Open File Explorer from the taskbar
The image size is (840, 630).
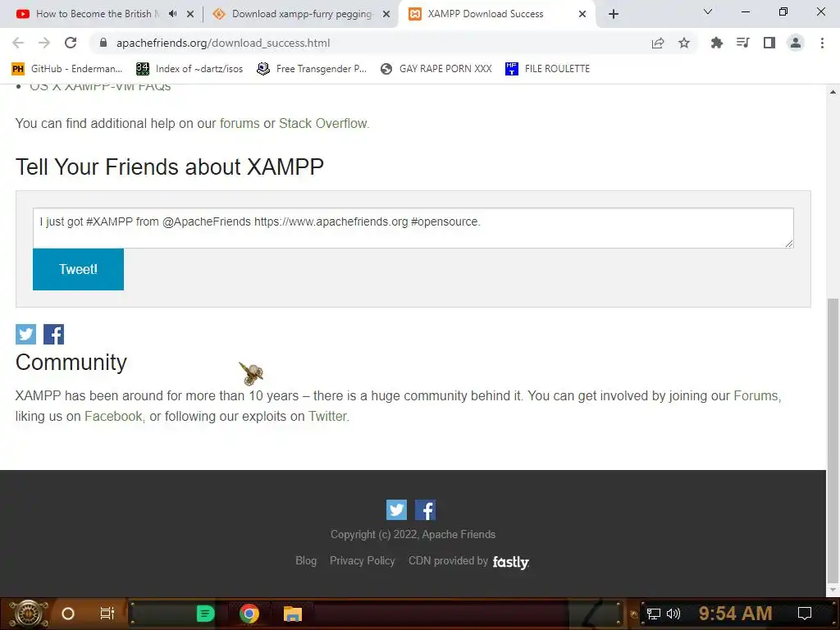pos(293,614)
